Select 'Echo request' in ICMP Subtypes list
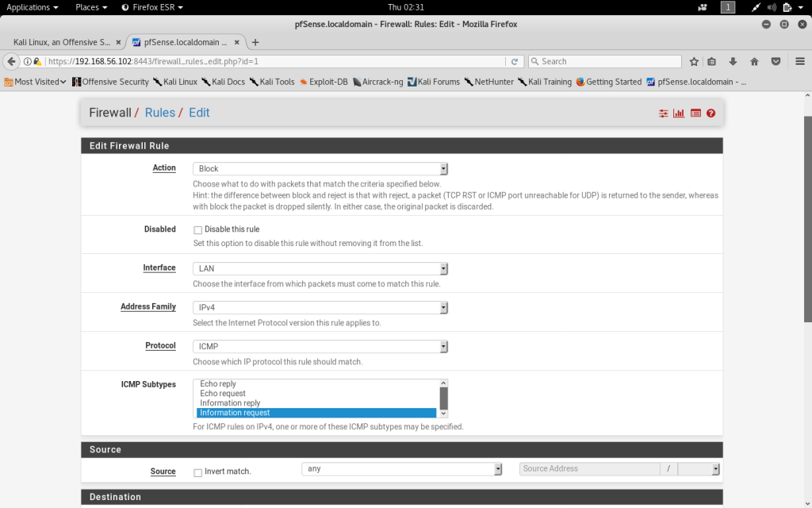The height and width of the screenshot is (508, 812). (223, 394)
